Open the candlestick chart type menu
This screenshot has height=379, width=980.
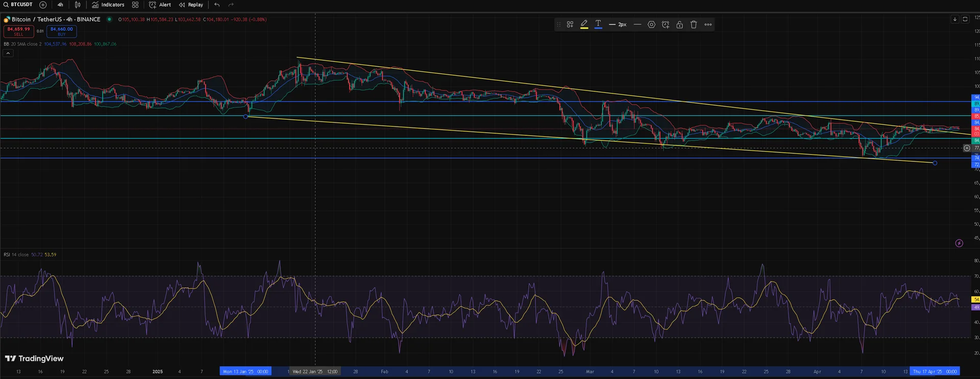pos(78,5)
